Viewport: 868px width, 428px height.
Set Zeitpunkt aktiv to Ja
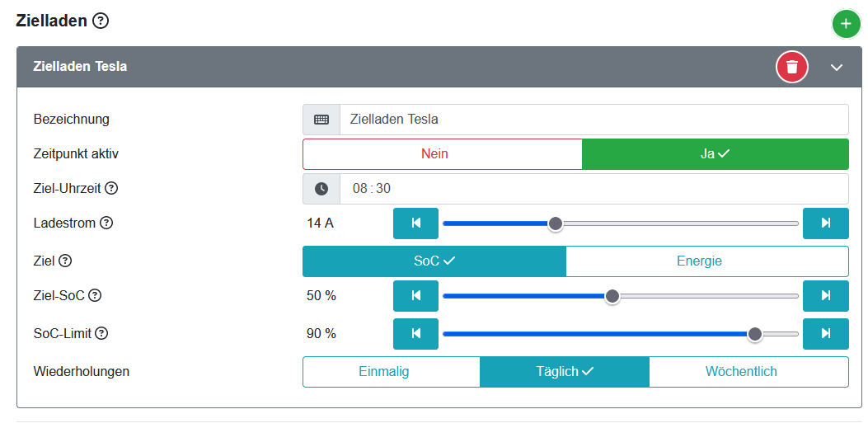click(715, 154)
